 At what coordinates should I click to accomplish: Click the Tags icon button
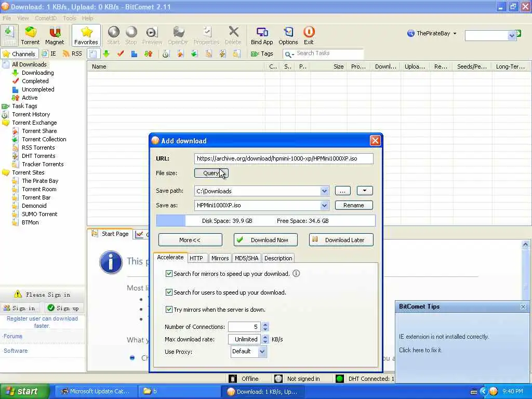[x=262, y=54]
